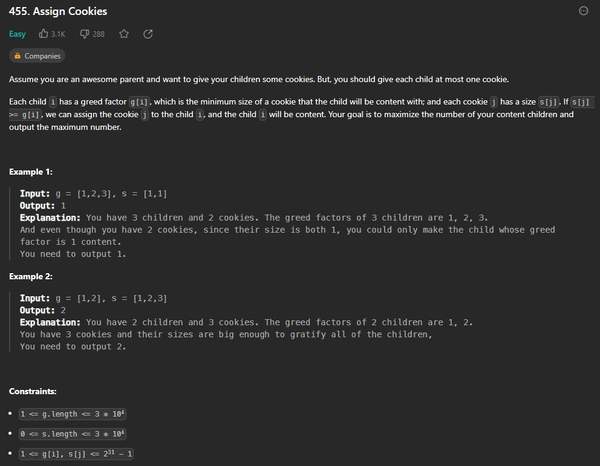Click the 288 dislike count
Screen dimensions: 600x466
click(99, 34)
